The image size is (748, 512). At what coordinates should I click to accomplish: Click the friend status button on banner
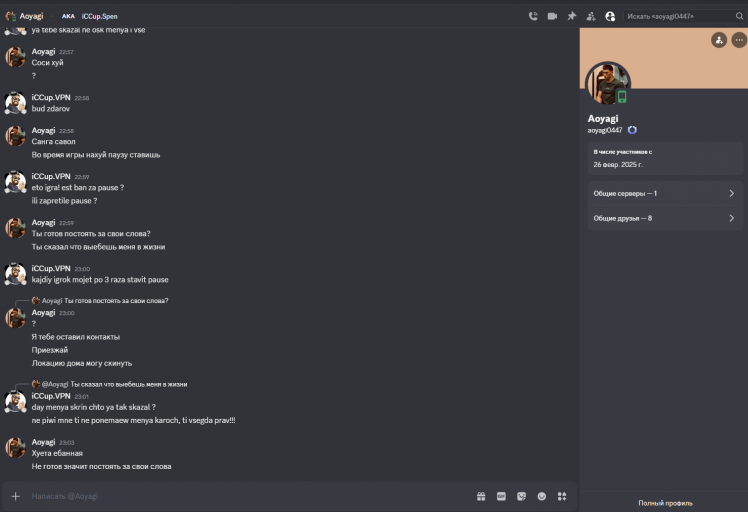[719, 40]
